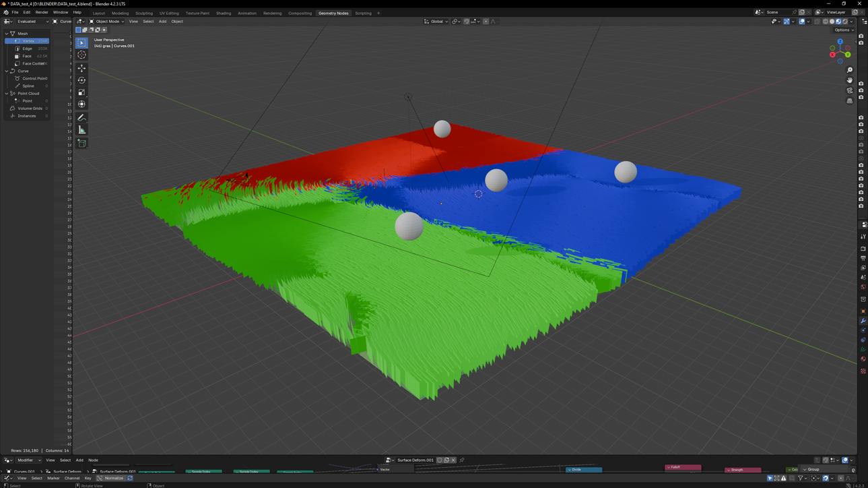Select the Scale tool
The image size is (868, 488).
click(x=81, y=92)
